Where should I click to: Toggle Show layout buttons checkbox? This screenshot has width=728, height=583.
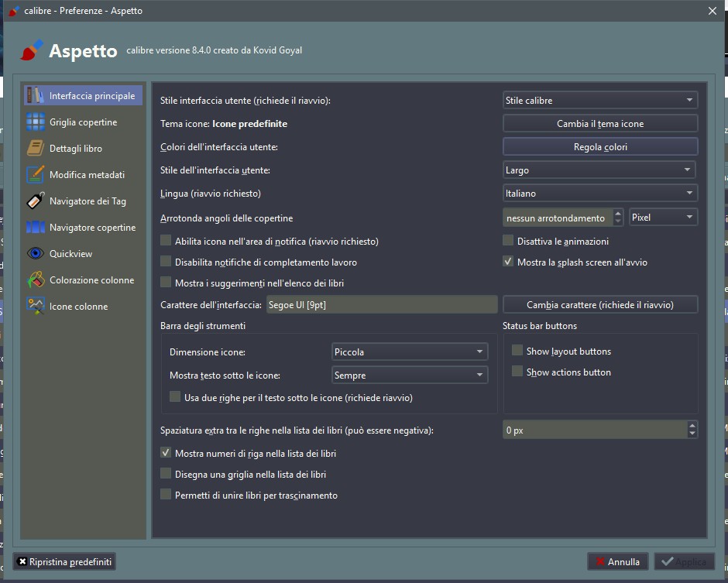[x=517, y=352]
